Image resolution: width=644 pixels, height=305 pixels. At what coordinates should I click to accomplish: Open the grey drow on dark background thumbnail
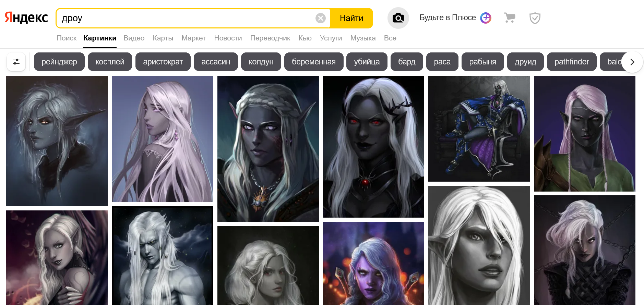click(268, 265)
